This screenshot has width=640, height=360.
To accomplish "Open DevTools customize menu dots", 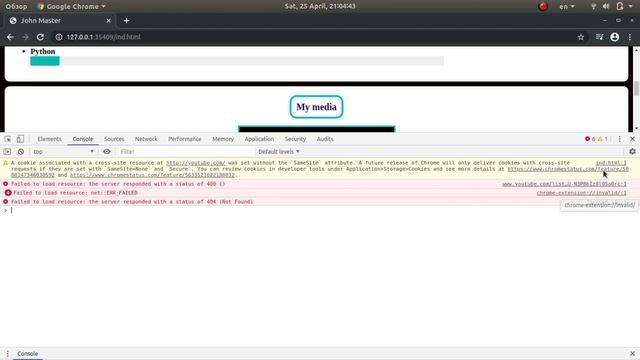I will (620, 139).
